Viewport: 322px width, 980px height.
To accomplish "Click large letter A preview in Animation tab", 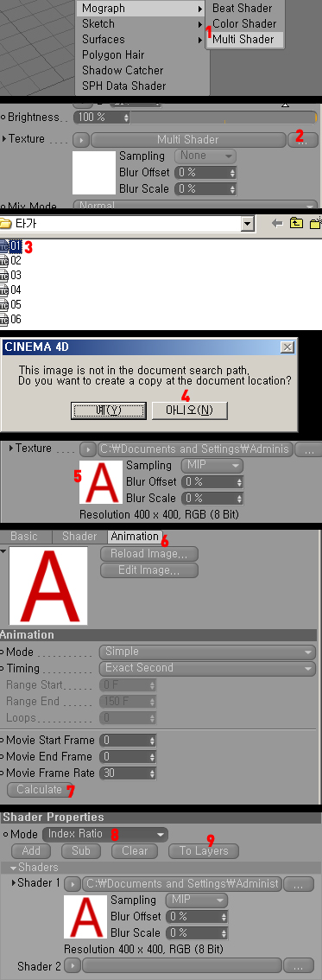I will pos(48,586).
